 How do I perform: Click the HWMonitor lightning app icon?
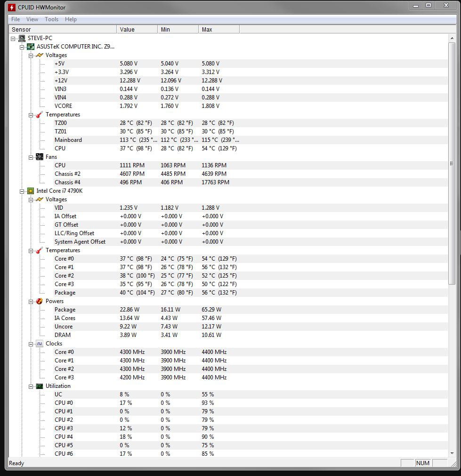(x=11, y=7)
